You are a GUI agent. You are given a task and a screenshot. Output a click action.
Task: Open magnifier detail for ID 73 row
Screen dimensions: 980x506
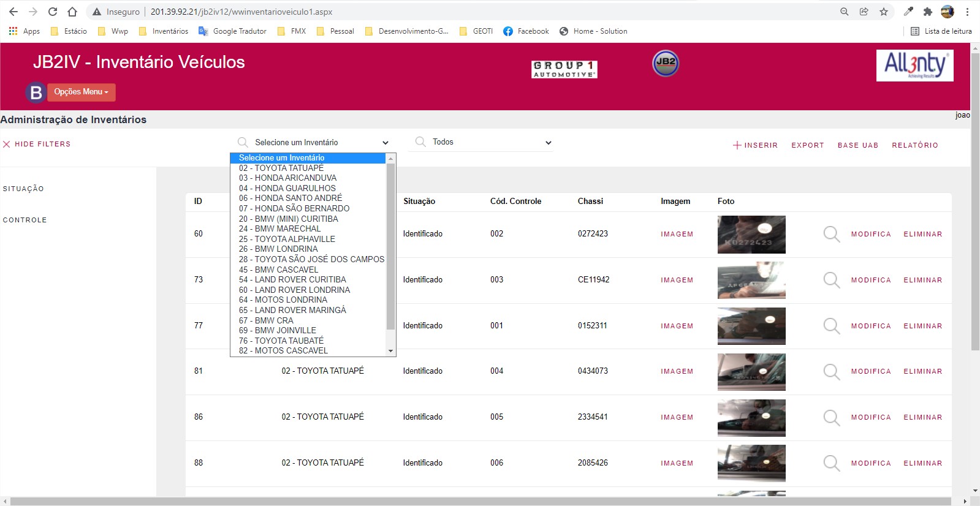[x=832, y=280]
